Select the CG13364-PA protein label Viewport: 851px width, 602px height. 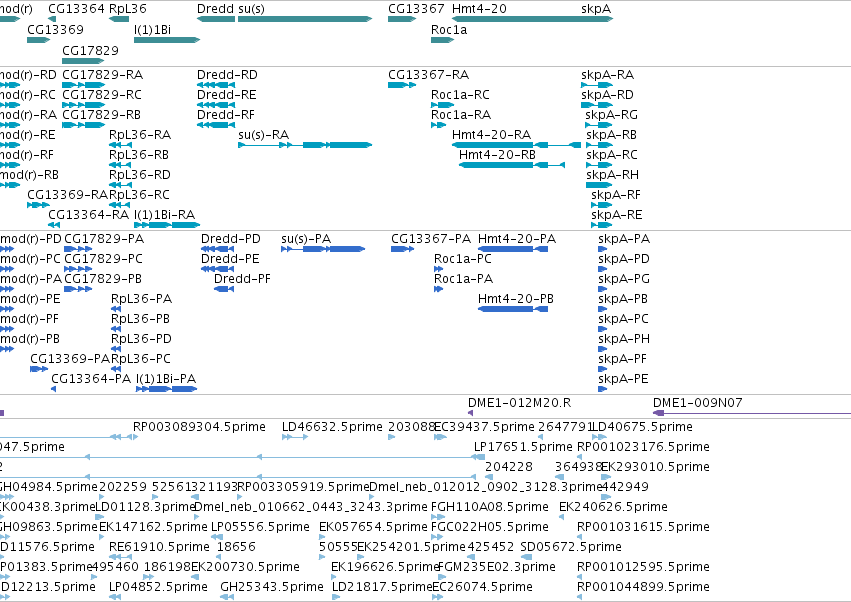pos(91,379)
